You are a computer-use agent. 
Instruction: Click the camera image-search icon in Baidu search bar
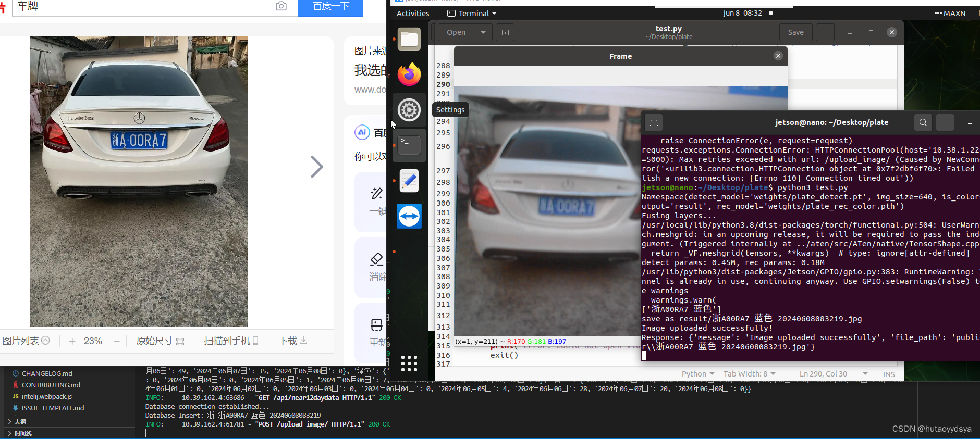tap(281, 6)
